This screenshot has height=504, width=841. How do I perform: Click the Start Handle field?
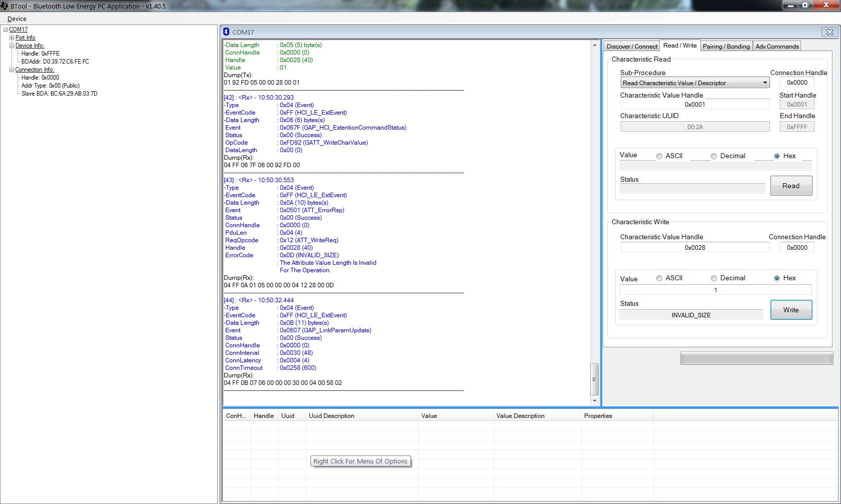[797, 104]
